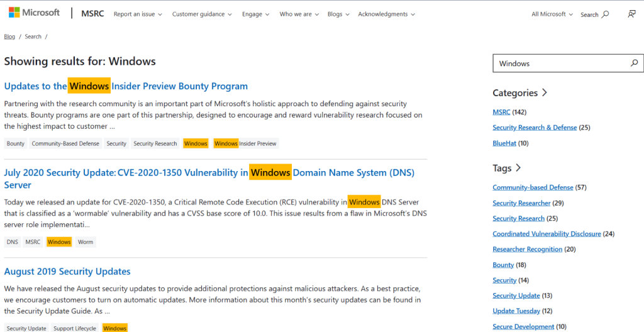Filter by Researcher Recognition tag
This screenshot has width=644, height=332.
pos(528,249)
